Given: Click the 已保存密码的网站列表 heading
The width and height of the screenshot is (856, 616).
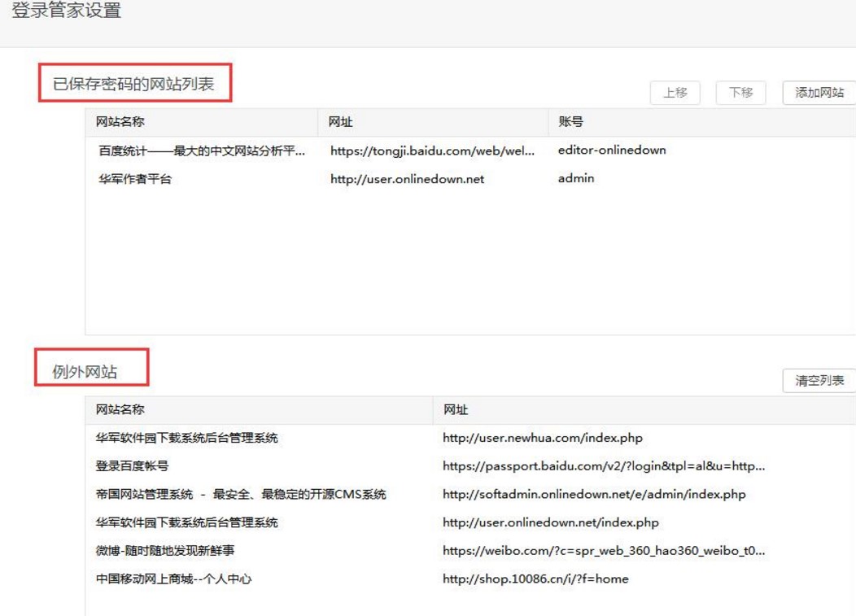Looking at the screenshot, I should pyautogui.click(x=133, y=84).
